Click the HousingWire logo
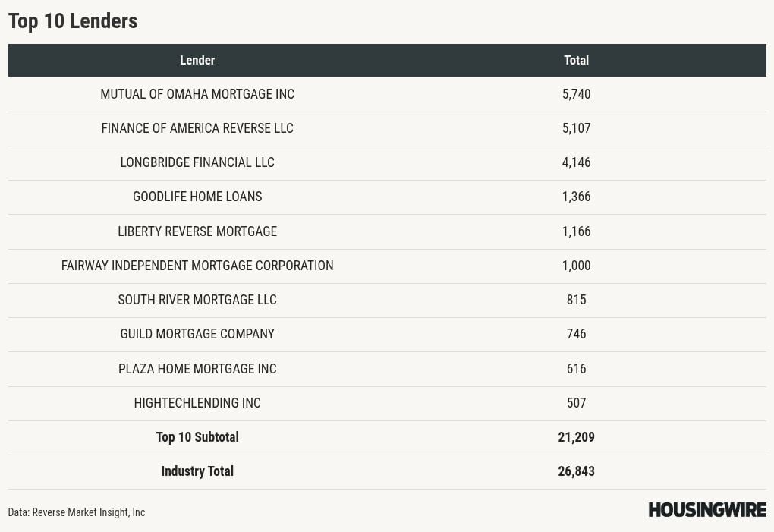Image resolution: width=774 pixels, height=532 pixels. [707, 510]
